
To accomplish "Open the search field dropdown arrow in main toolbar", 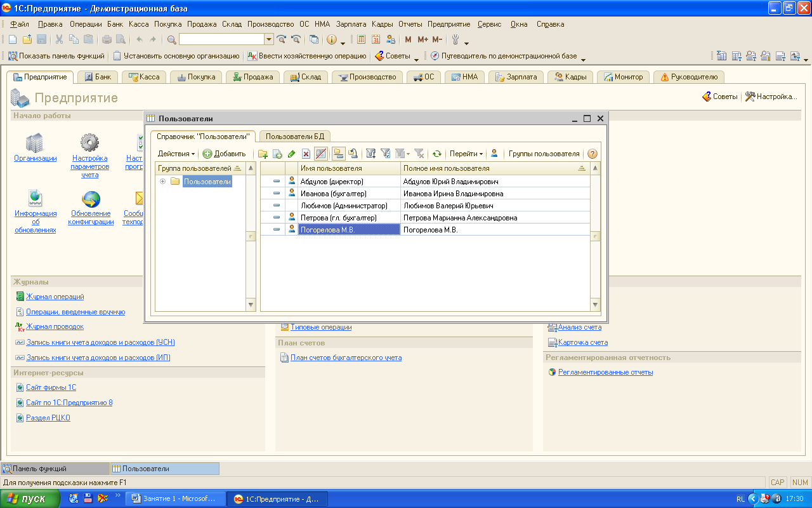I will pyautogui.click(x=269, y=39).
